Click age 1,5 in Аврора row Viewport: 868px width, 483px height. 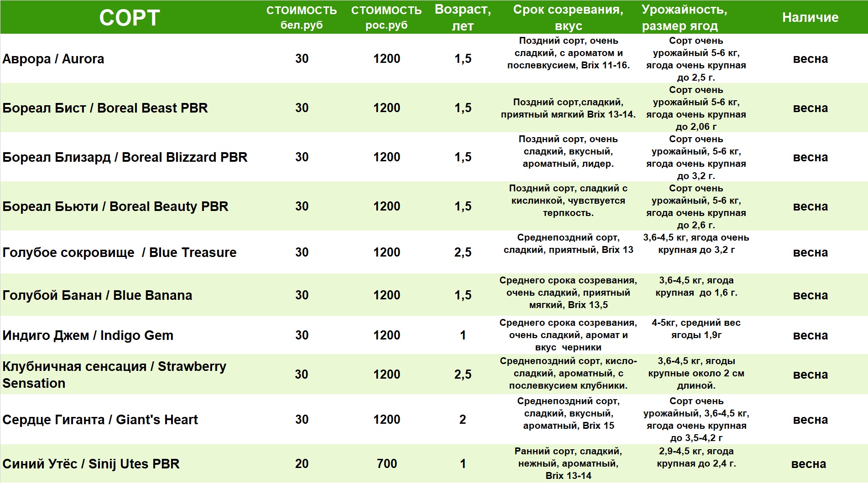463,59
